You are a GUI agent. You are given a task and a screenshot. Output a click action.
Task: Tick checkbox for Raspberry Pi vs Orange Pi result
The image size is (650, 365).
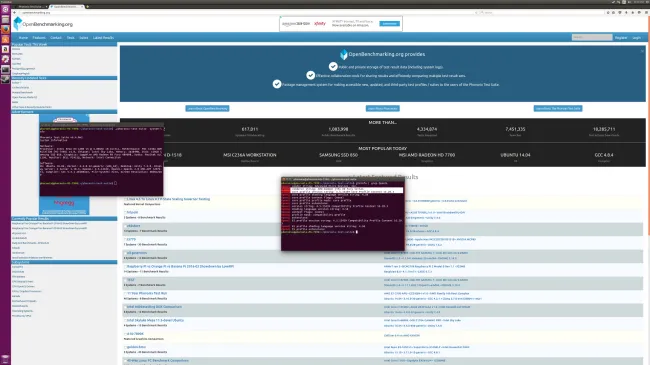pyautogui.click(x=124, y=266)
